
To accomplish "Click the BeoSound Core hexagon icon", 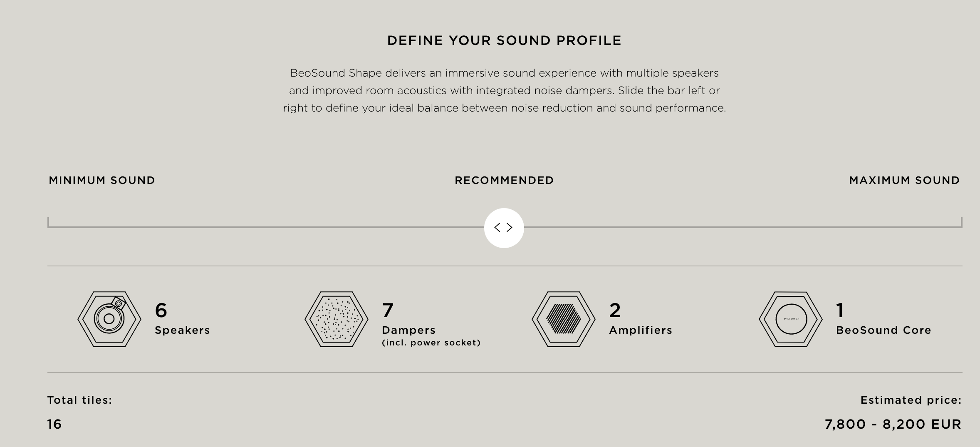I will [790, 319].
